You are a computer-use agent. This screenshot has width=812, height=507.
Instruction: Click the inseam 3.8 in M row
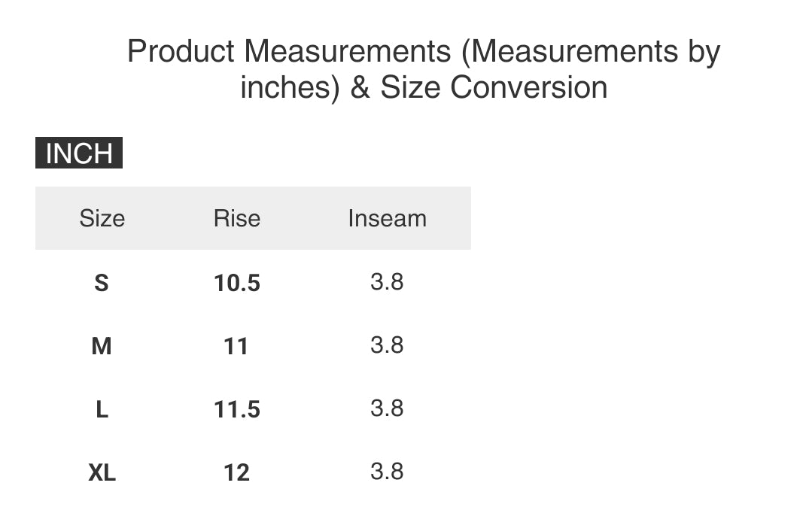387,345
